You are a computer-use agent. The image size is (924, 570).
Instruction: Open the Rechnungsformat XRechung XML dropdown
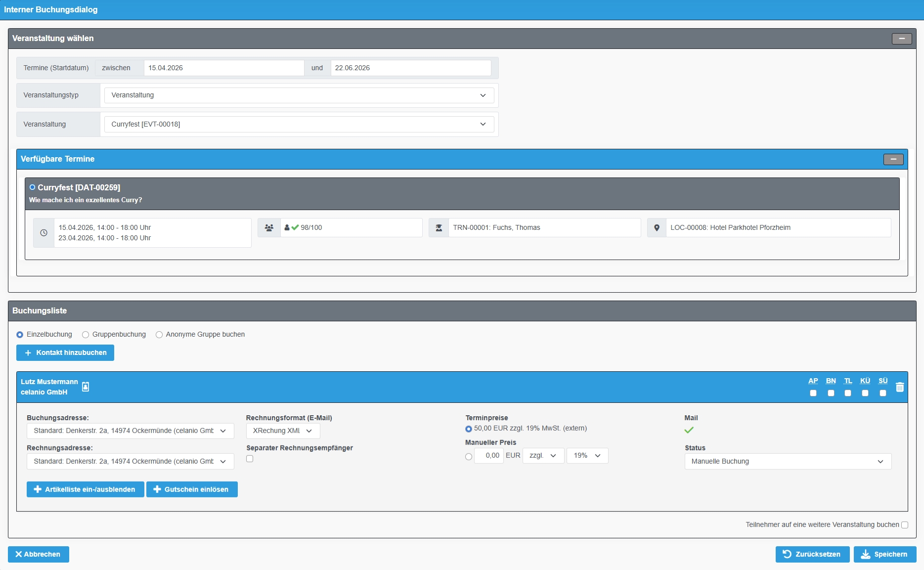283,431
